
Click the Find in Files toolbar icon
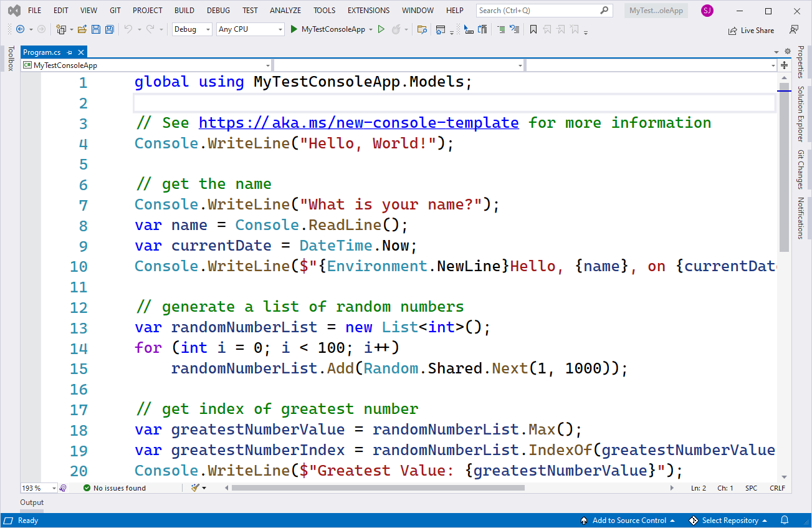coord(422,29)
